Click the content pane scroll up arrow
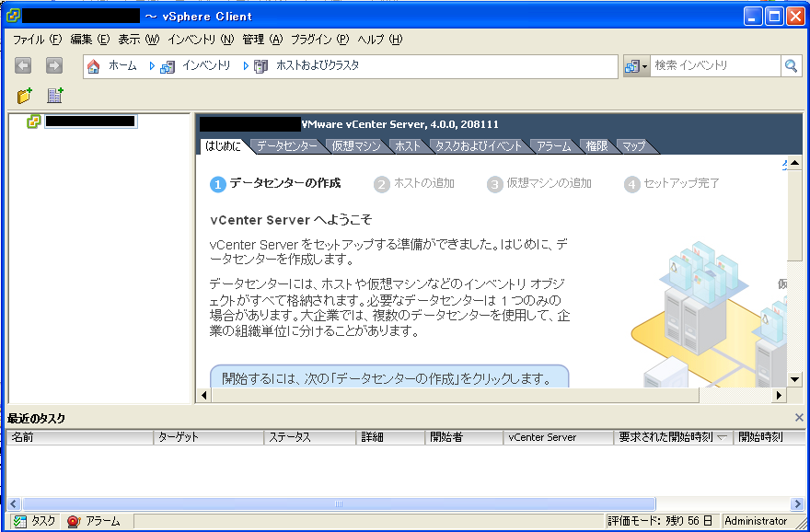This screenshot has width=810, height=532. click(794, 164)
